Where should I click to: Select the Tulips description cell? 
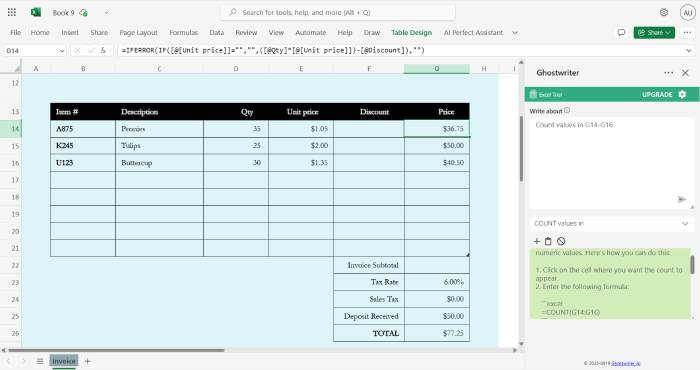point(159,146)
